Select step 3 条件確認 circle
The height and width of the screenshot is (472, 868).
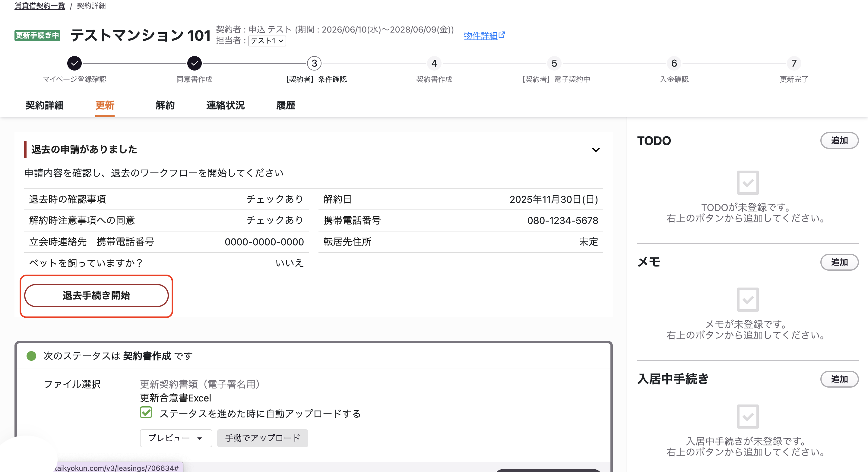click(x=314, y=63)
